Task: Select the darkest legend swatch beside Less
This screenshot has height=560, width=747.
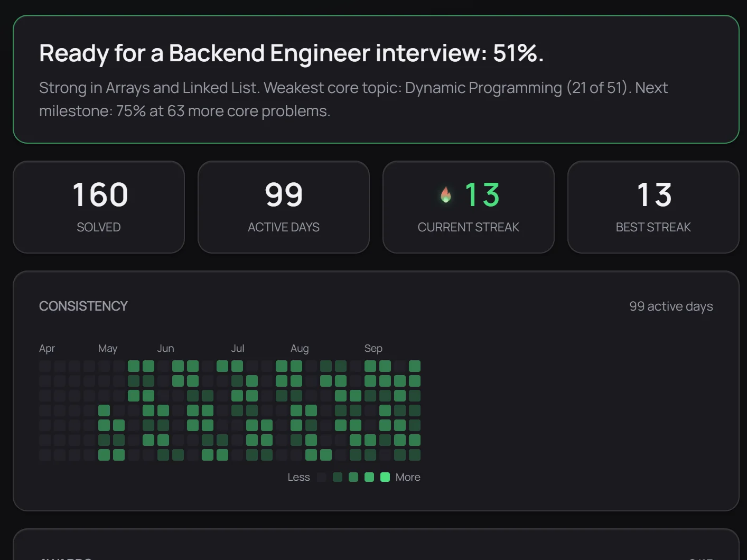Action: [x=322, y=477]
